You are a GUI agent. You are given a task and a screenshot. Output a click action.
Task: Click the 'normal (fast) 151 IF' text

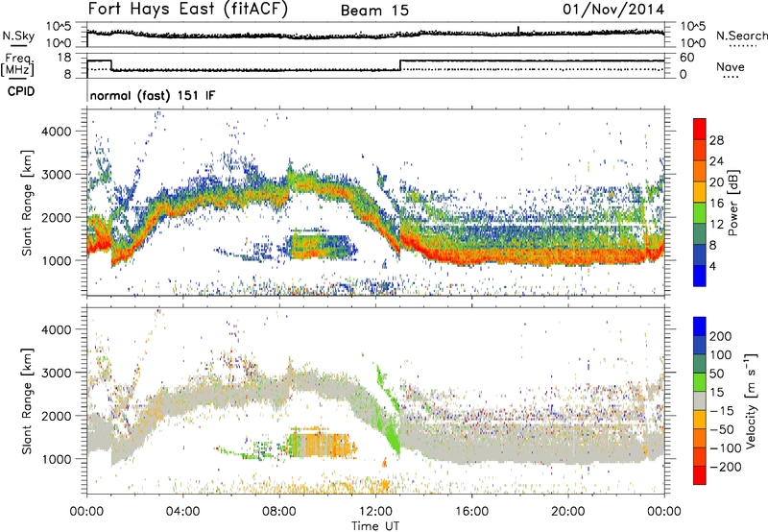coord(153,95)
